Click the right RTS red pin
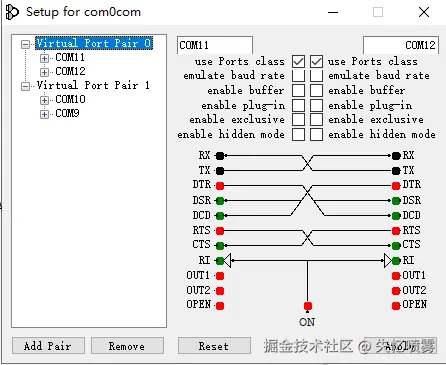The height and width of the screenshot is (365, 446). [x=396, y=231]
